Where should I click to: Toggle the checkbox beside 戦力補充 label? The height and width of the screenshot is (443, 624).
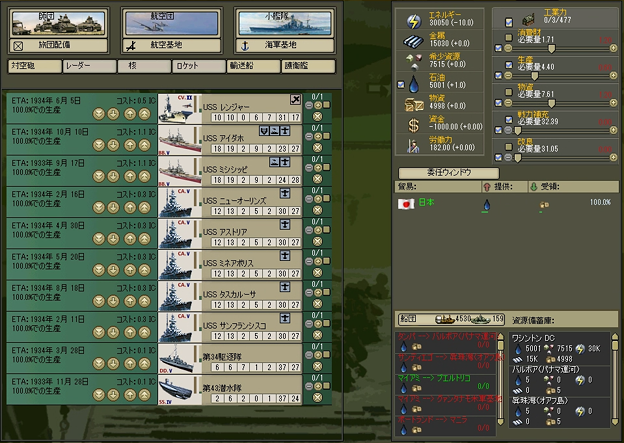coord(509,119)
